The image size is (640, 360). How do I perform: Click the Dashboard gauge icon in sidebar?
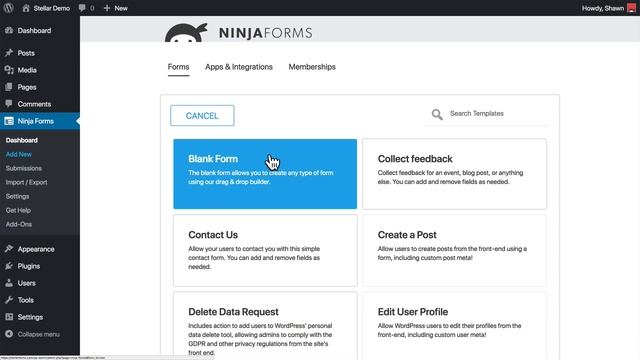point(9,30)
